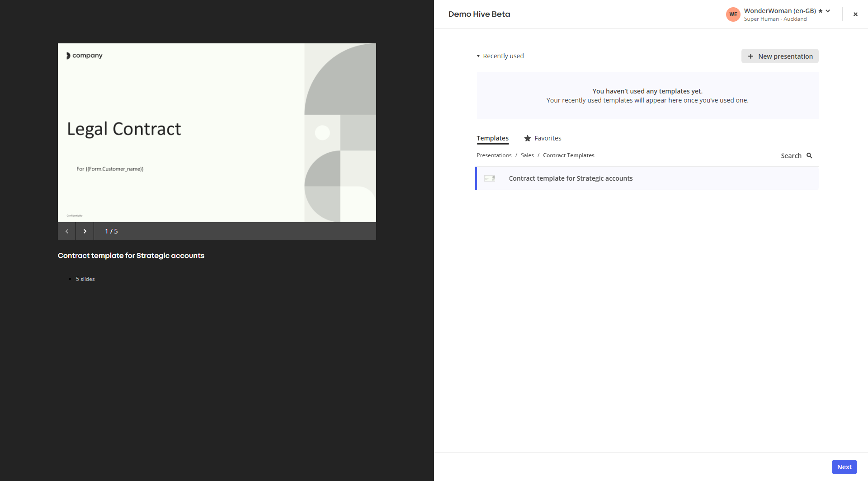The image size is (868, 481).
Task: Click the plus icon on New presentation
Action: pos(750,56)
